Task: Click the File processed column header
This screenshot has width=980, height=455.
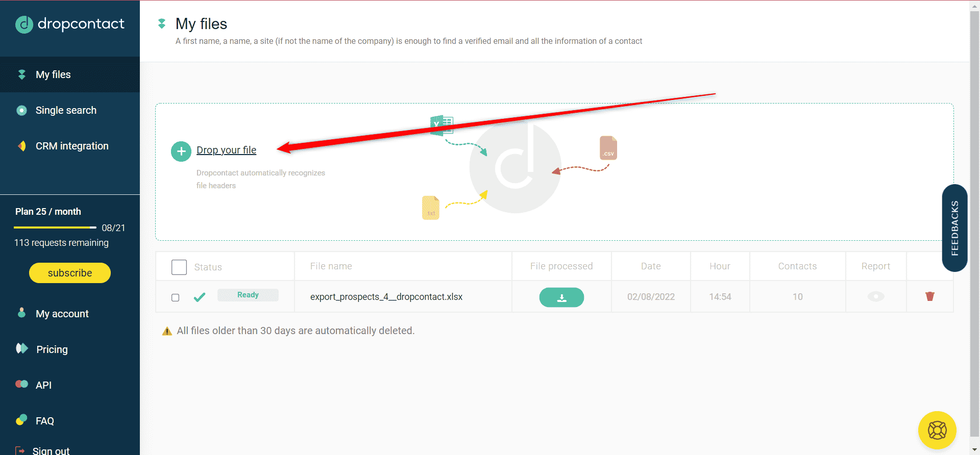Action: pos(561,266)
